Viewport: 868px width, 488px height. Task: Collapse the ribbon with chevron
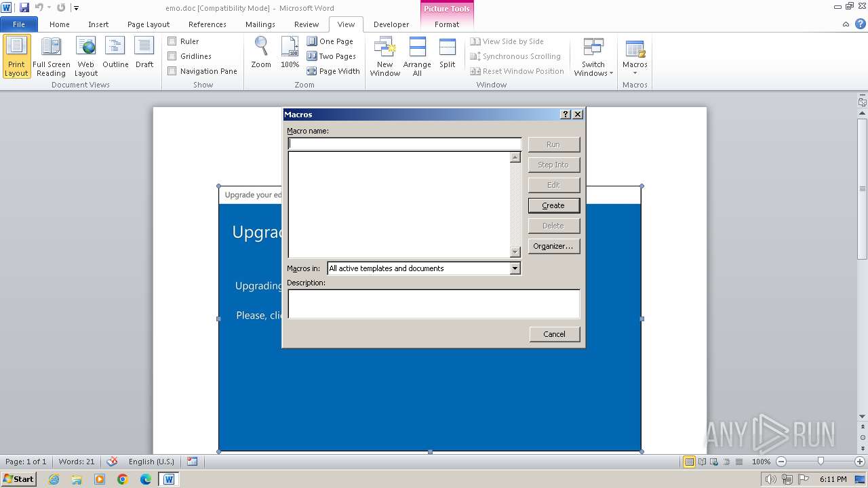846,24
